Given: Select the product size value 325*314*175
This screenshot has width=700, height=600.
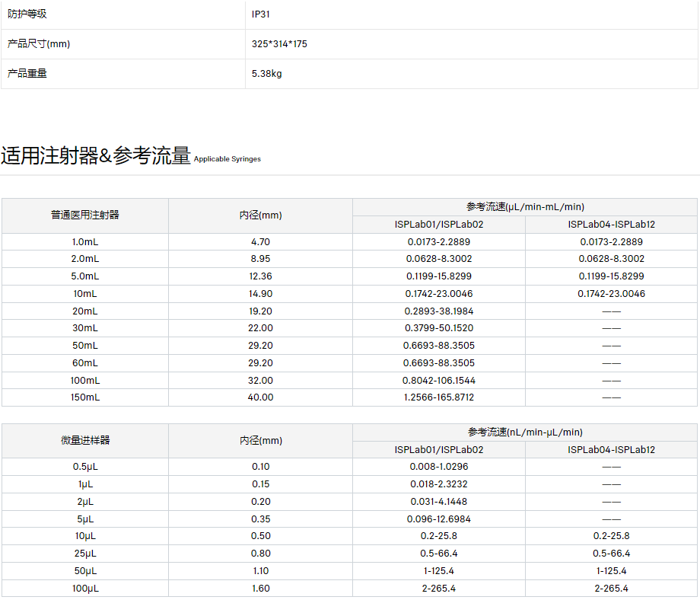Looking at the screenshot, I should pyautogui.click(x=279, y=44).
